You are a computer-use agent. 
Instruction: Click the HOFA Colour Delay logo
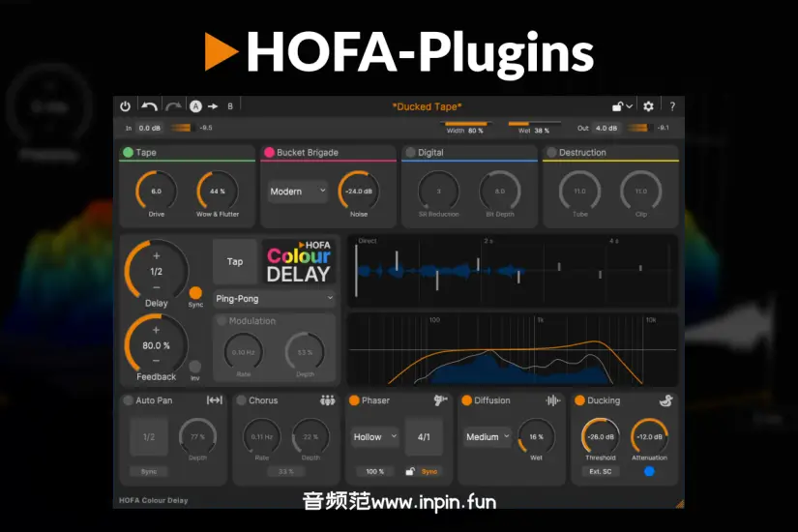299,262
